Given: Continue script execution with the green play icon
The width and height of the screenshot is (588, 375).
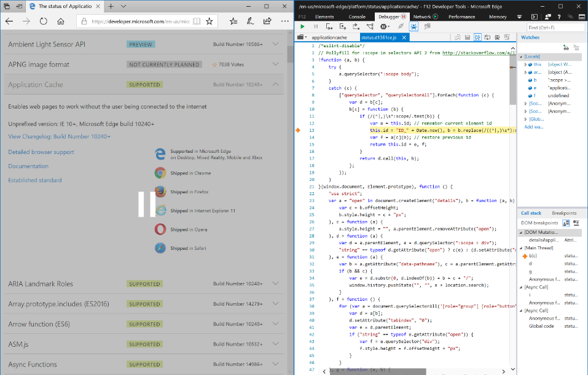Looking at the screenshot, I should click(302, 26).
